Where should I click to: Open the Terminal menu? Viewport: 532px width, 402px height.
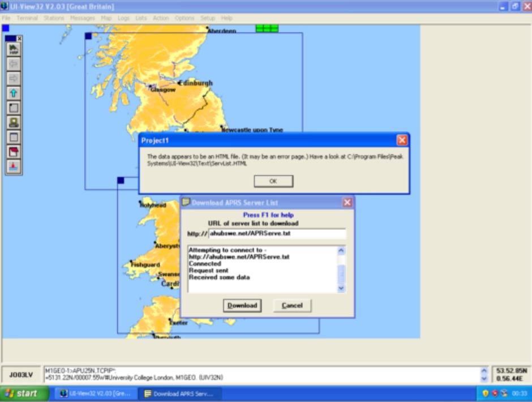pyautogui.click(x=27, y=18)
